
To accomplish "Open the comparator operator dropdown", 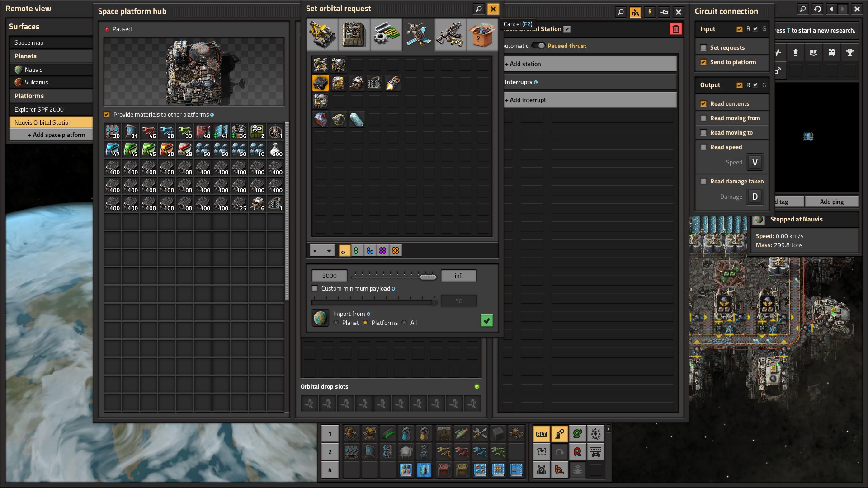I will pos(322,251).
